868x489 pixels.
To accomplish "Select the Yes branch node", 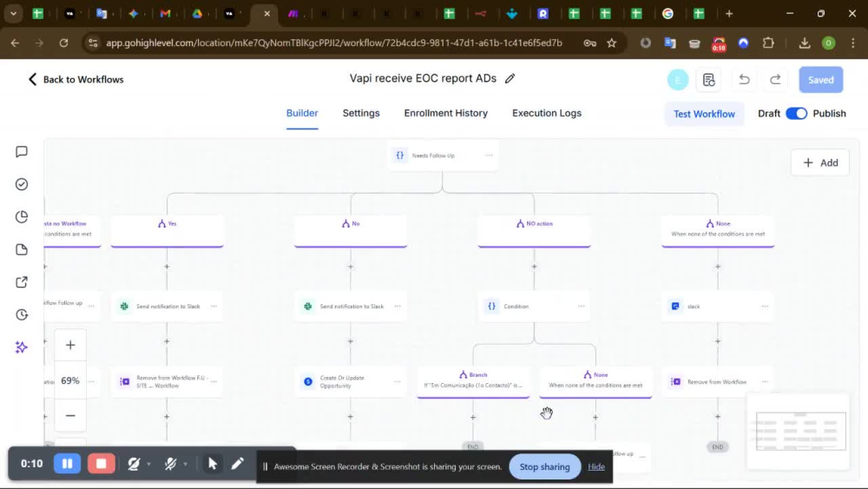I will 168,232.
